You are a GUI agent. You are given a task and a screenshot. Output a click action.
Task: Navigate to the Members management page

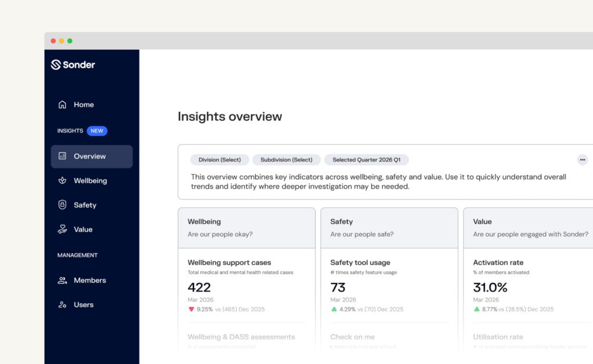[x=90, y=280]
